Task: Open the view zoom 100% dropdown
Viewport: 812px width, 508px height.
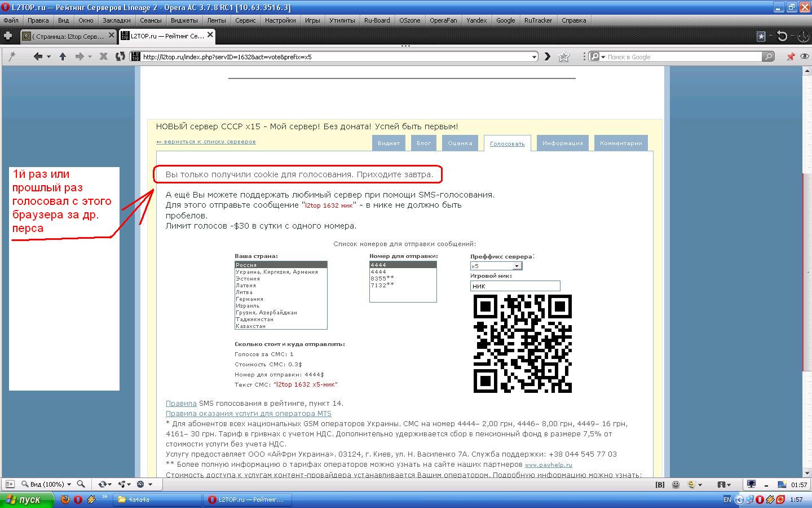Action: coord(47,484)
